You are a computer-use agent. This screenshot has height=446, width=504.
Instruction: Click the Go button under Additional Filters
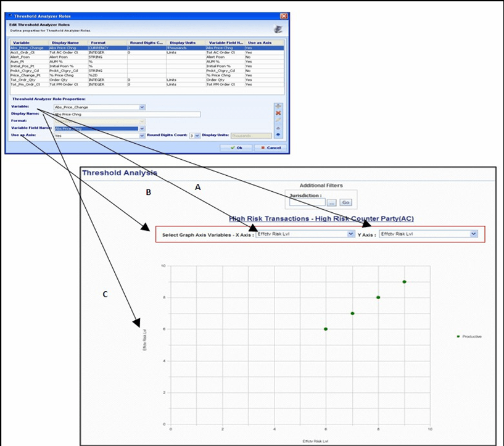(x=345, y=202)
